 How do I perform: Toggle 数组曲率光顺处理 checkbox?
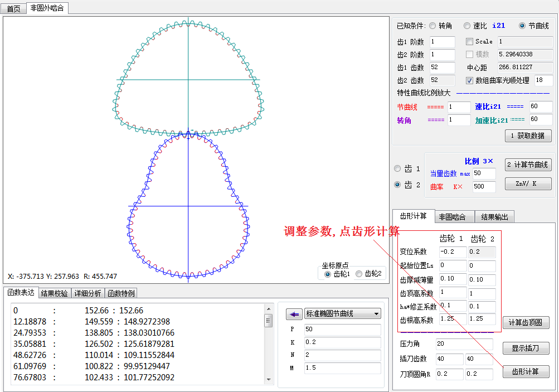point(469,80)
